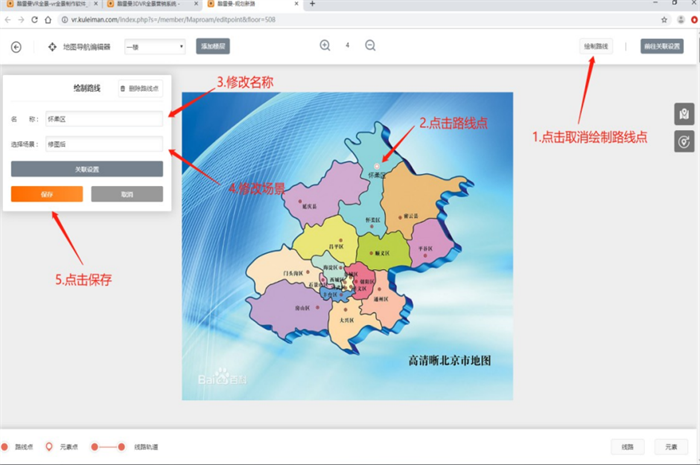Click the 前往关联设置 button at top right
The width and height of the screenshot is (700, 465).
[662, 46]
